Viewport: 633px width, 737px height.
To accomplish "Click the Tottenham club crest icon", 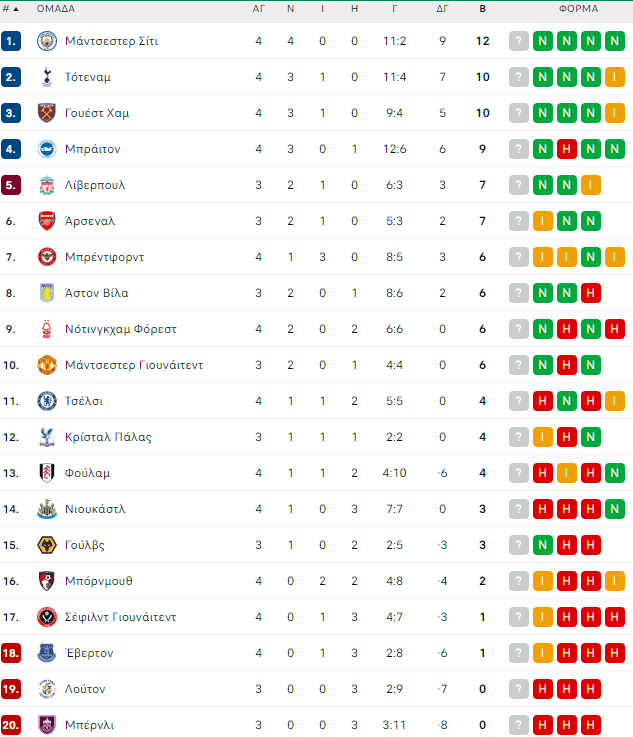I will click(x=46, y=77).
